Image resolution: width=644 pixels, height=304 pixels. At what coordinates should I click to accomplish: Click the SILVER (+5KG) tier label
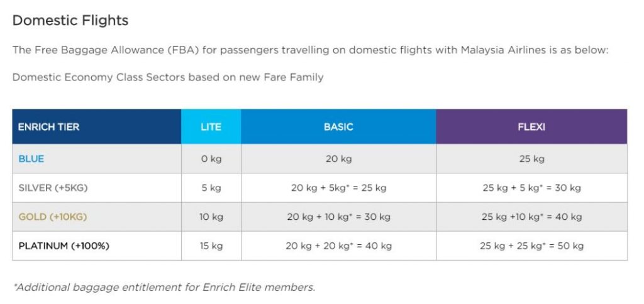(53, 188)
